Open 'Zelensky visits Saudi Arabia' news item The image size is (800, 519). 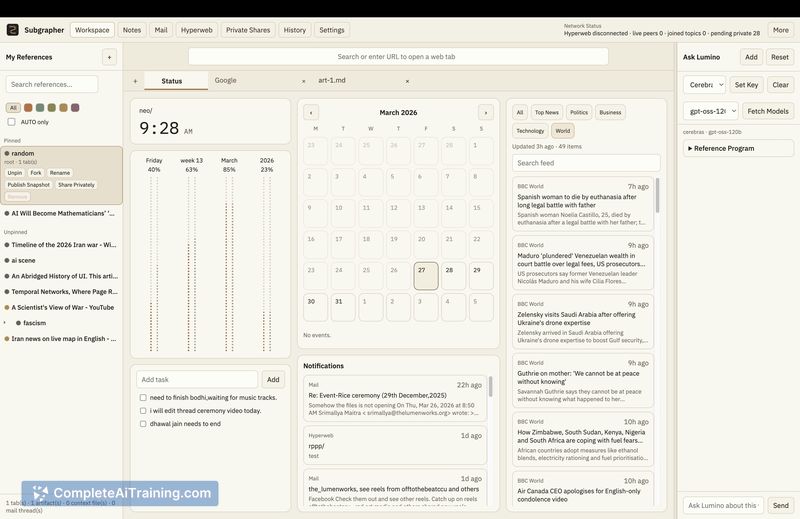coord(583,322)
